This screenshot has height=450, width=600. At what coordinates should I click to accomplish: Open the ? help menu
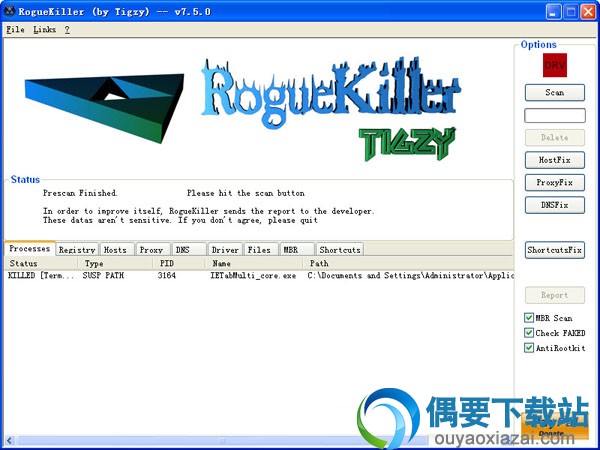click(67, 29)
